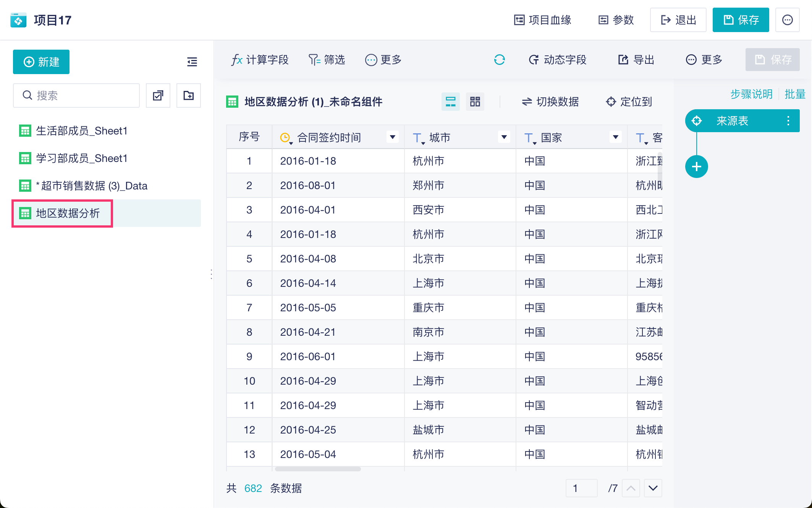Image resolution: width=812 pixels, height=508 pixels.
Task: Switch to grid card view
Action: (475, 102)
